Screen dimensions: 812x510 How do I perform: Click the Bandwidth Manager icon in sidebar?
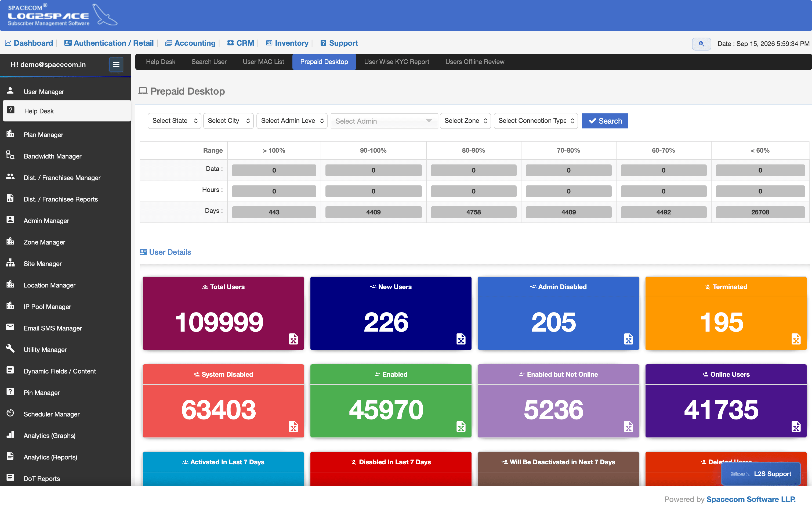point(10,155)
